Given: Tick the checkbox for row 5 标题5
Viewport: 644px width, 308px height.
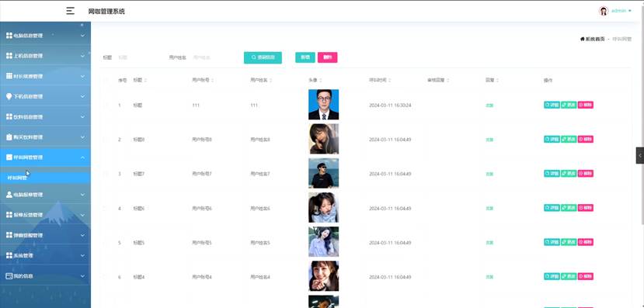Looking at the screenshot, I should 106,243.
